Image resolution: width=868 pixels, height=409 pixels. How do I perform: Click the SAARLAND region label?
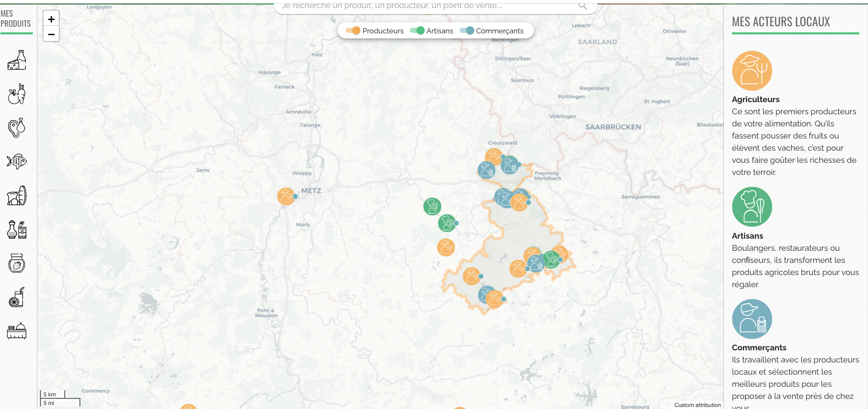597,42
